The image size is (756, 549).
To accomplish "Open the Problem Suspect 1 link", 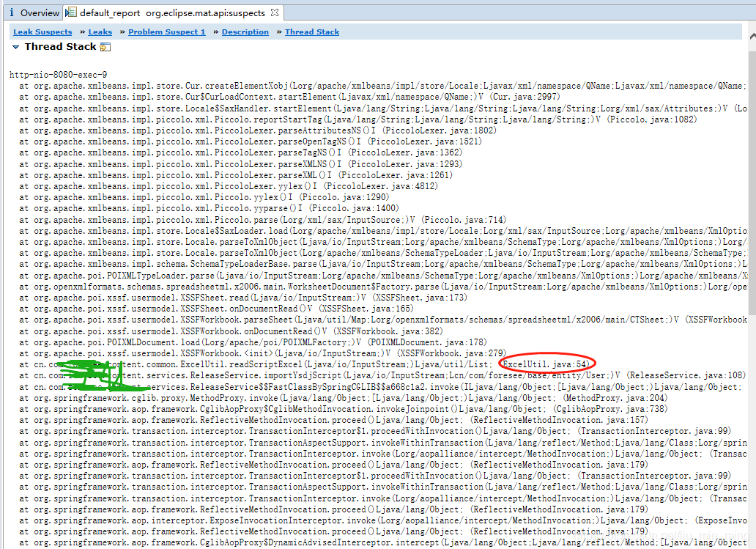I will (x=167, y=32).
